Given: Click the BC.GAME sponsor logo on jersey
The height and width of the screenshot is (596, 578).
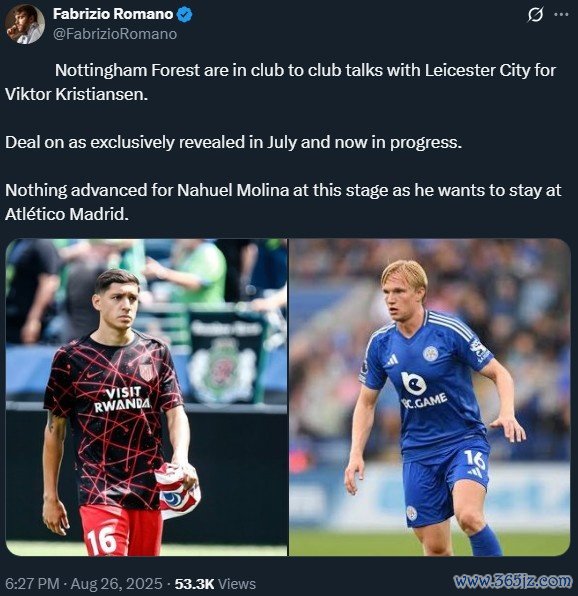Looking at the screenshot, I should pos(419,390).
